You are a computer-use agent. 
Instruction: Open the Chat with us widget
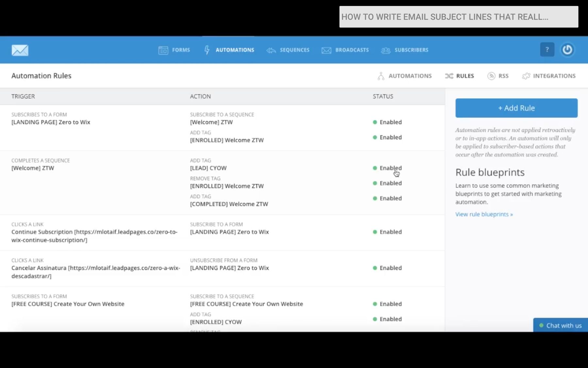point(561,325)
